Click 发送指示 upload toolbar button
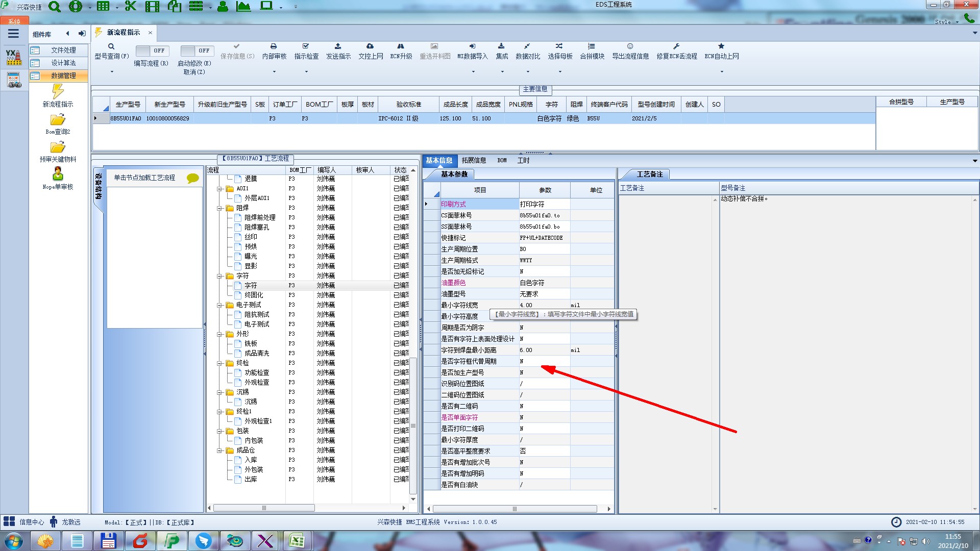 (x=338, y=52)
